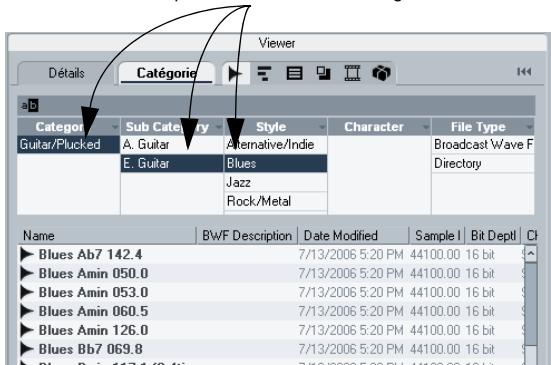Select A. Guitar sub category

(172, 144)
